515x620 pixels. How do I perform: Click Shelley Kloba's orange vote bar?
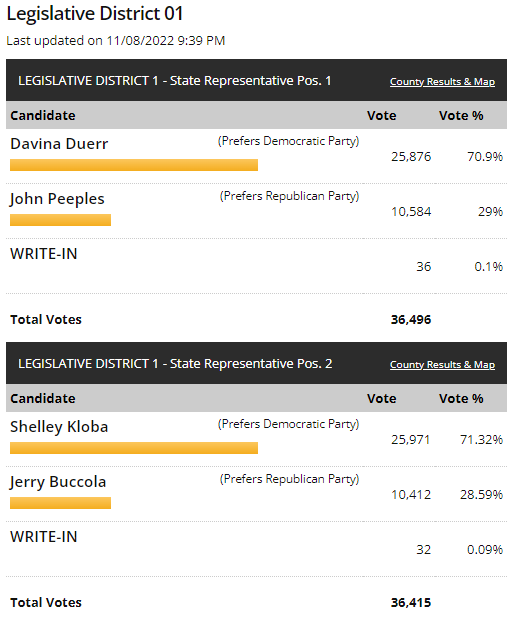point(134,448)
